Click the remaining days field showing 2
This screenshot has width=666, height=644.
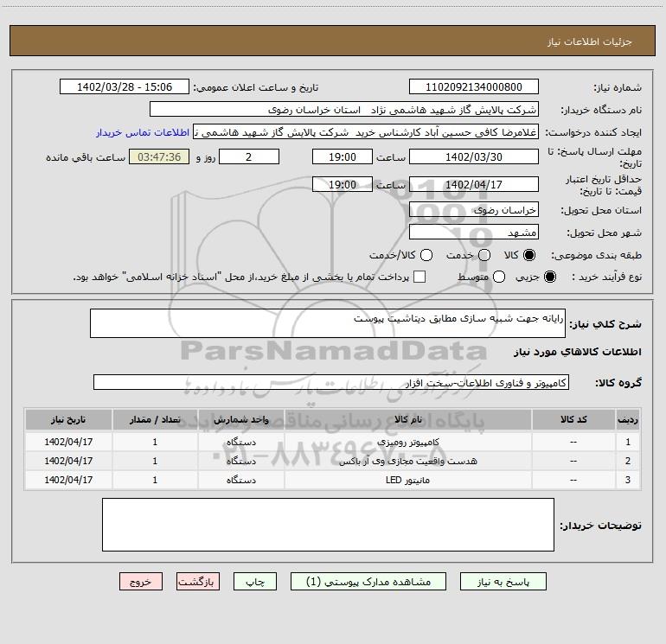249,156
